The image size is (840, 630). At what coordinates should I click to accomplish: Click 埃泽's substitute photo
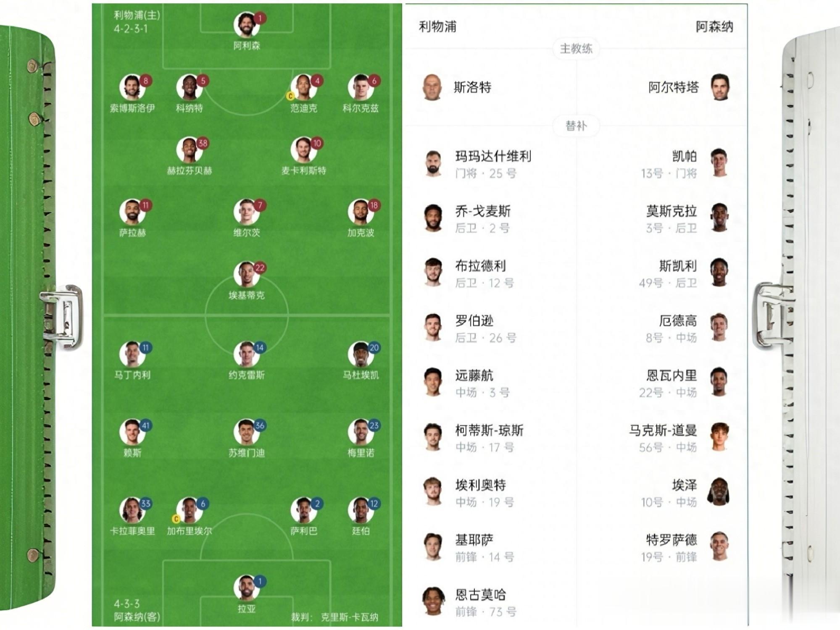click(719, 491)
